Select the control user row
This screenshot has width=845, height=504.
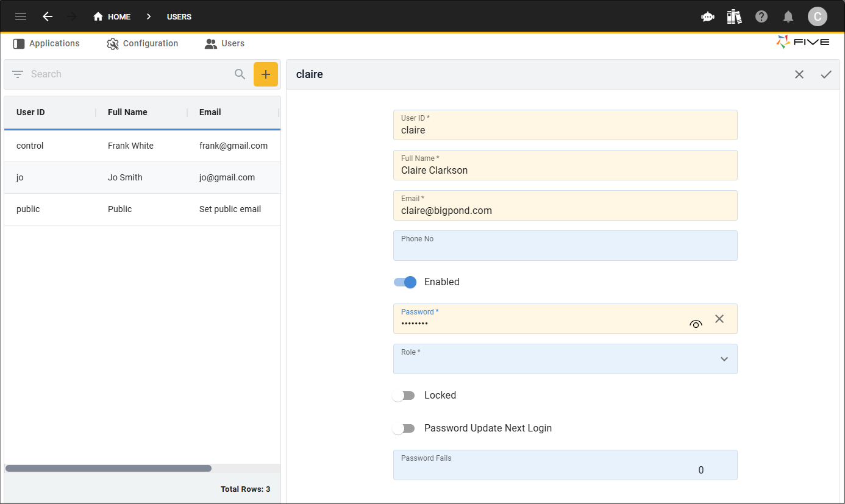click(x=142, y=146)
